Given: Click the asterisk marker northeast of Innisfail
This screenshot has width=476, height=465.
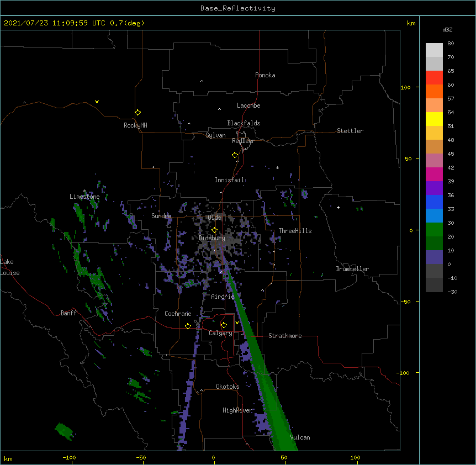Looking at the screenshot, I should pos(277,168).
